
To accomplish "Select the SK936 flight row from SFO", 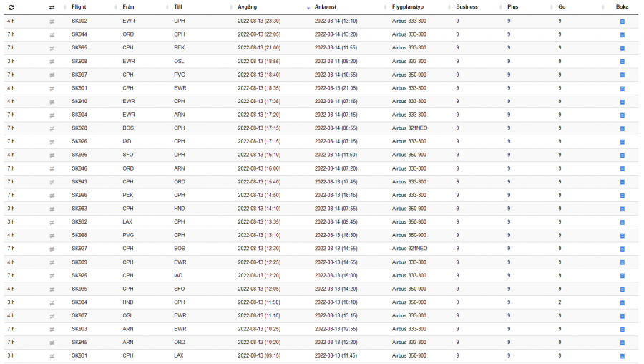I will [79, 155].
